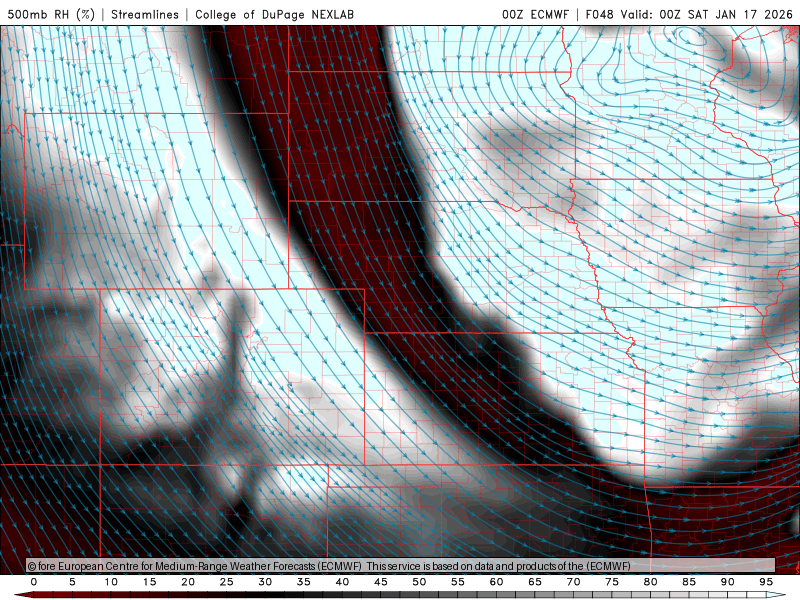
Task: Select the "55" percent scale label
Action: tap(458, 582)
